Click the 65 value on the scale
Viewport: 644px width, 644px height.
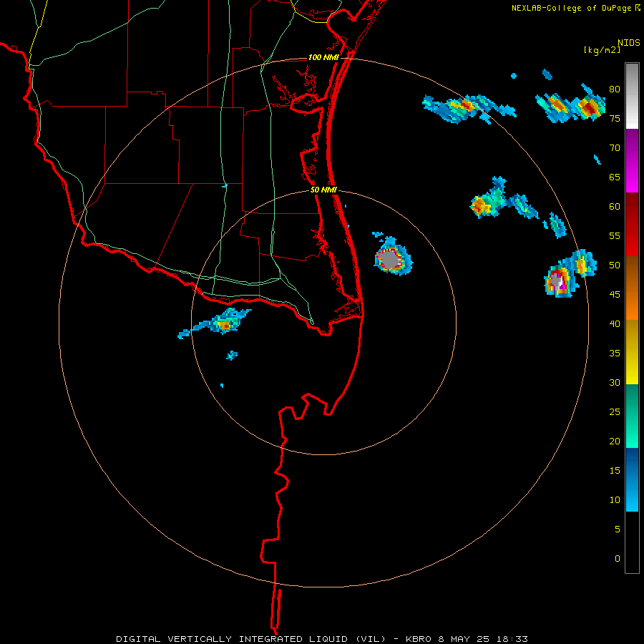click(x=615, y=177)
